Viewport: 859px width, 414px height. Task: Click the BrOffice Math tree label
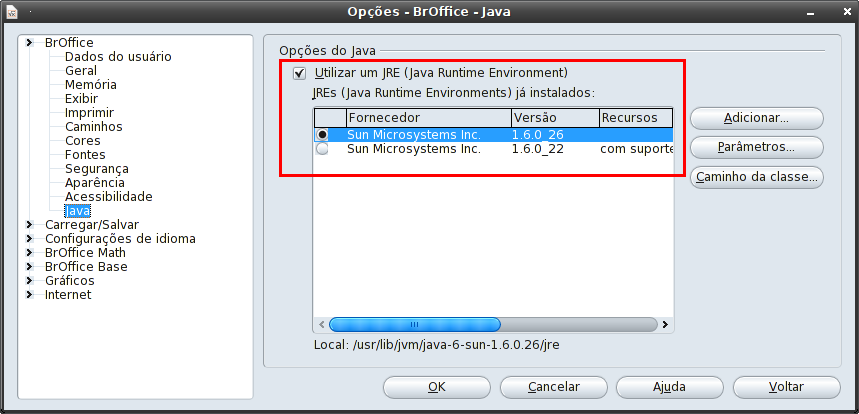point(85,252)
